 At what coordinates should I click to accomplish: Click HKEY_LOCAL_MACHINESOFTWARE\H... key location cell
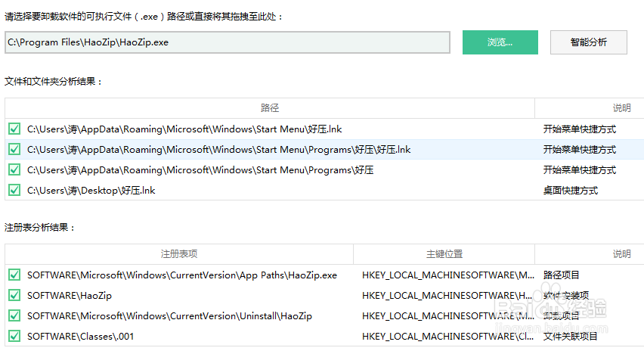pos(447,296)
